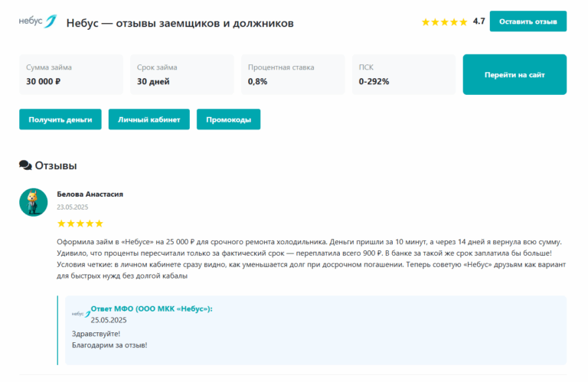Click the Сумма займа 30 000 ₽ card

71,74
